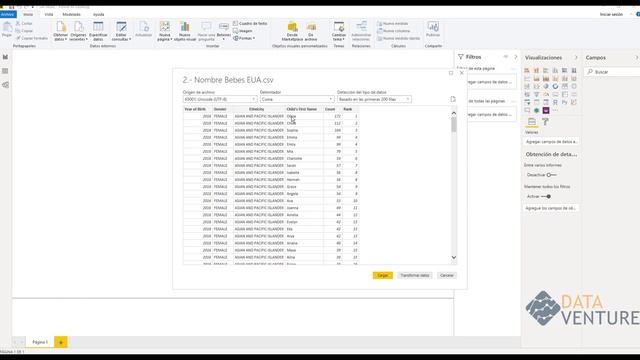Switch to the Format paint-roller tab

click(545, 122)
